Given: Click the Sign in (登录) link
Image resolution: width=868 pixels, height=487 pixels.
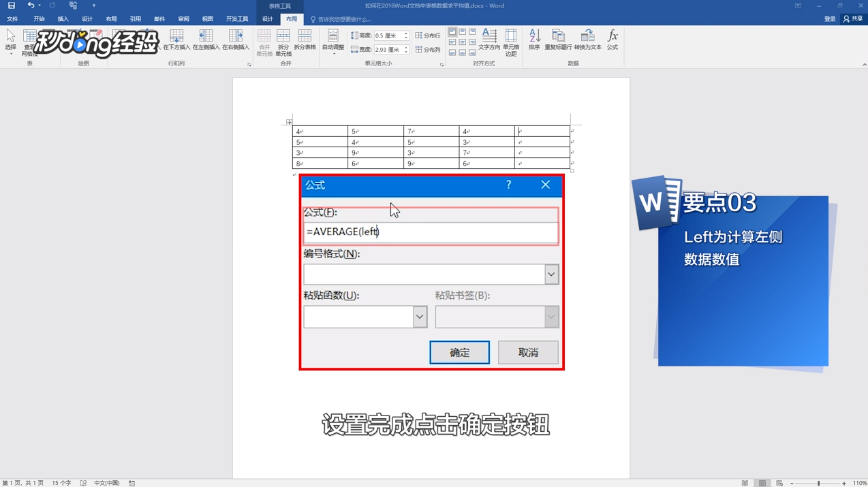Looking at the screenshot, I should click(x=829, y=19).
